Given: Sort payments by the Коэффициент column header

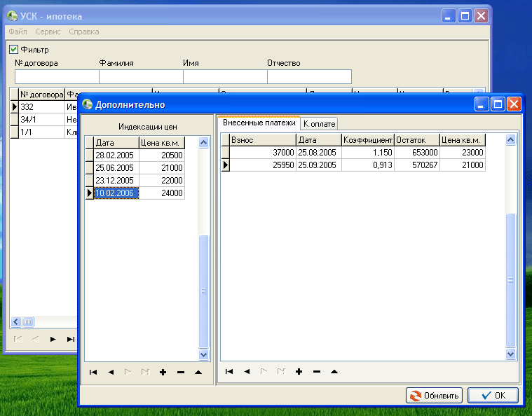Looking at the screenshot, I should (x=367, y=140).
